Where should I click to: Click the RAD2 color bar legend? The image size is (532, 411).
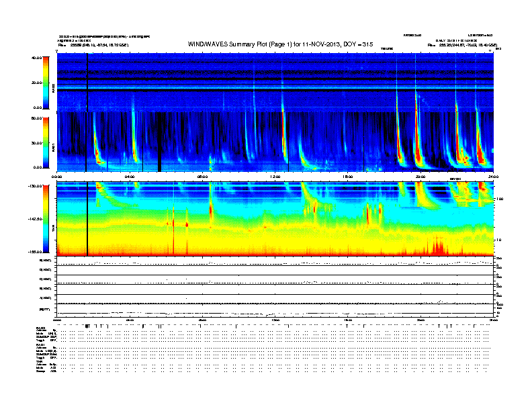coord(46,83)
